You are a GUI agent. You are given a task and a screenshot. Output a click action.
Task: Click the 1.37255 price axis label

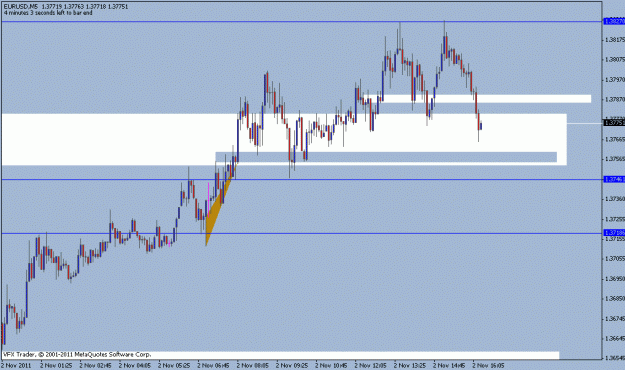(615, 219)
